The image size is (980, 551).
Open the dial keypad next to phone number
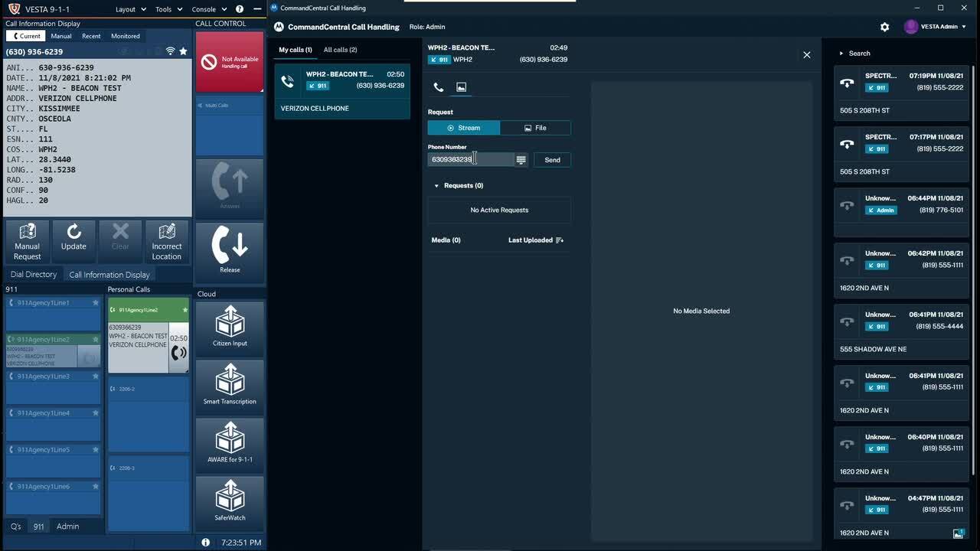coord(521,160)
